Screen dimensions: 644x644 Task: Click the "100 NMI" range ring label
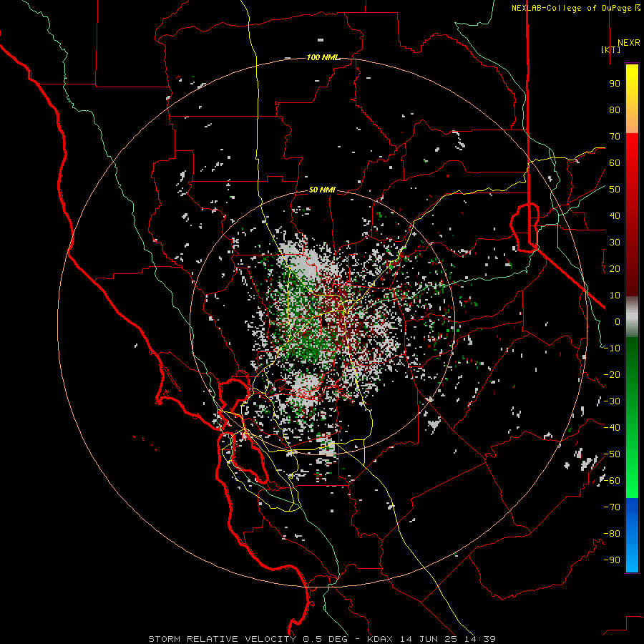323,57
